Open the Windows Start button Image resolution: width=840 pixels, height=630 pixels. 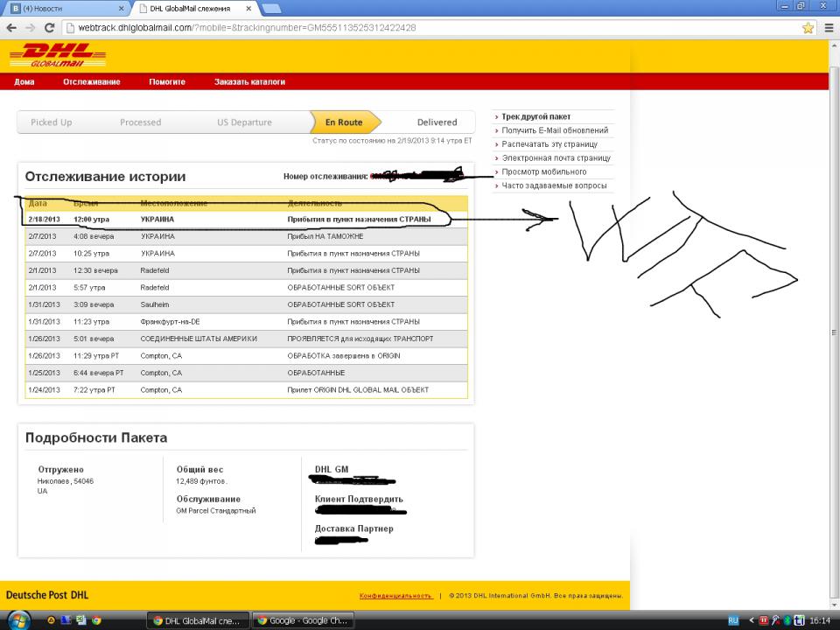tap(18, 619)
